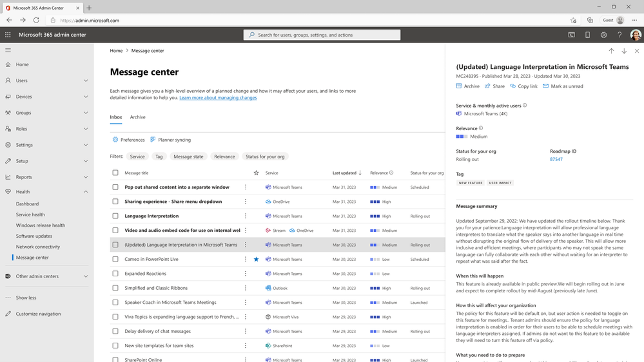Viewport: 644px width, 362px height.
Task: Open Service health in navigation
Action: tap(30, 214)
